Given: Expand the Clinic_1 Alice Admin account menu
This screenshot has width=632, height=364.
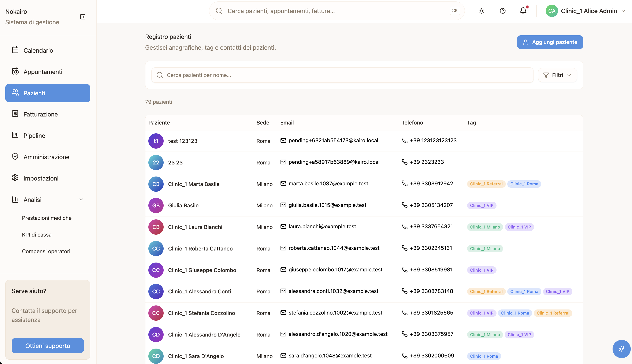Looking at the screenshot, I should [x=586, y=11].
